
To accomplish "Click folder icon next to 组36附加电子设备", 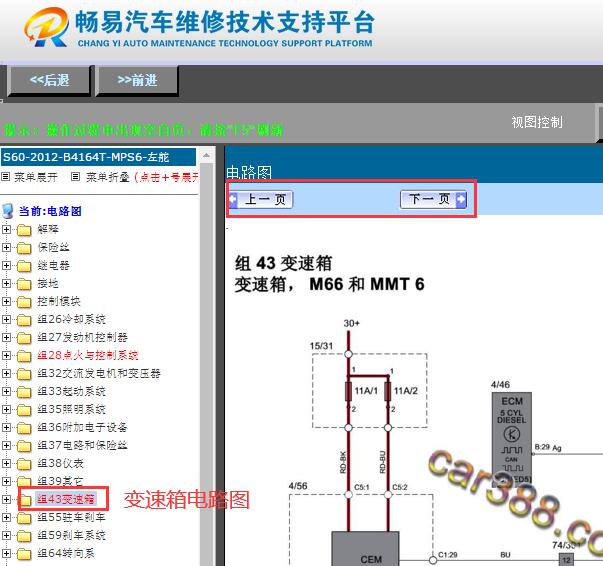I will pos(24,428).
